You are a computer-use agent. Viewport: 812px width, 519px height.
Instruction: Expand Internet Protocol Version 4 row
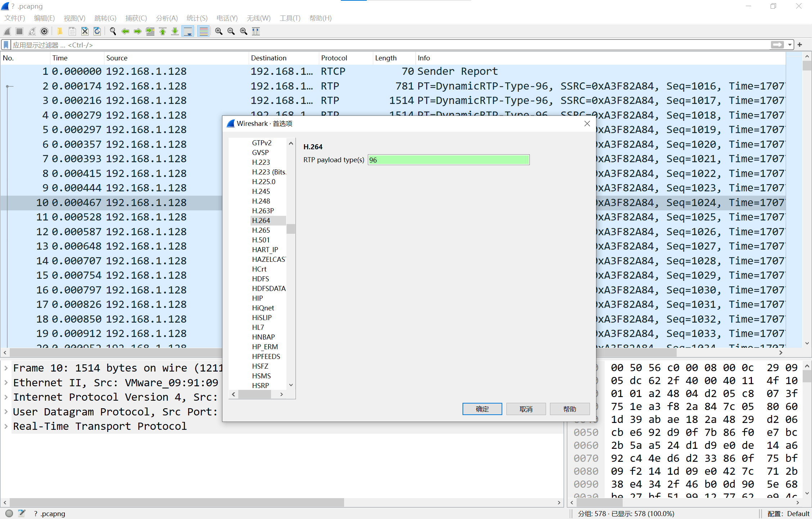point(6,397)
